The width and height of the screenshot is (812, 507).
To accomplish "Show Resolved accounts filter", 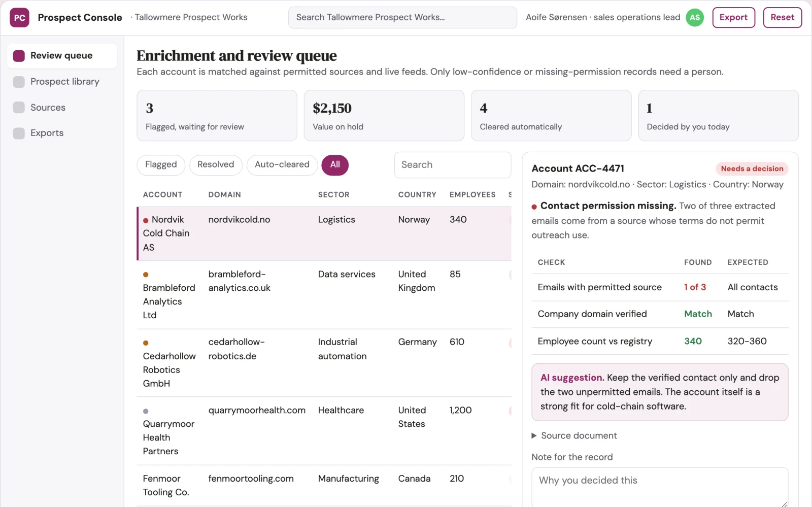I will (x=216, y=165).
